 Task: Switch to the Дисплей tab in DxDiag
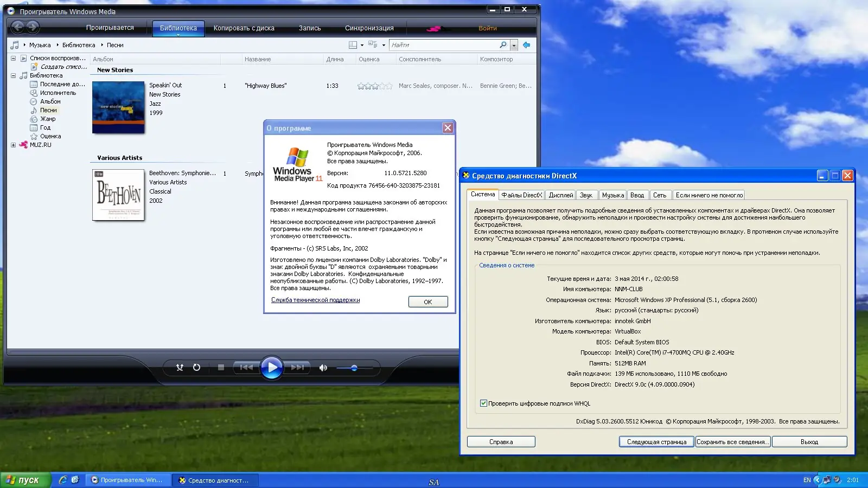pos(561,195)
